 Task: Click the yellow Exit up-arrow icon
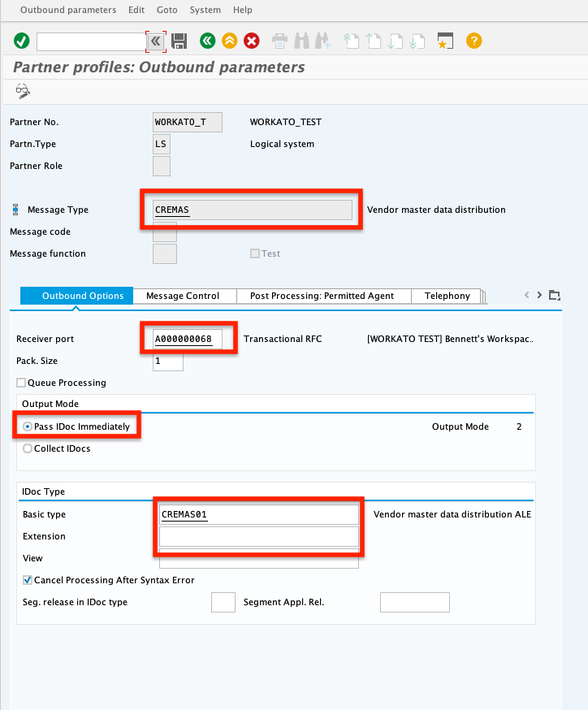tap(230, 41)
